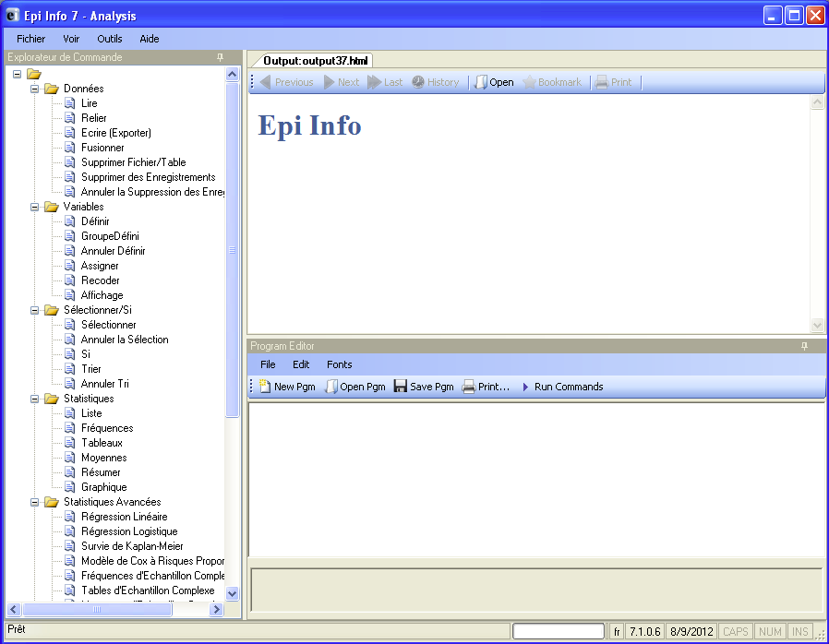Image resolution: width=829 pixels, height=644 pixels.
Task: Click Open Pgm in Program Editor
Action: (354, 387)
